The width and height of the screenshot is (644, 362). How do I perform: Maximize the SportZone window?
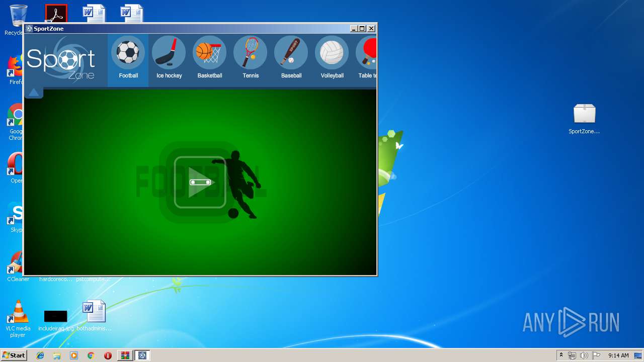pos(362,29)
